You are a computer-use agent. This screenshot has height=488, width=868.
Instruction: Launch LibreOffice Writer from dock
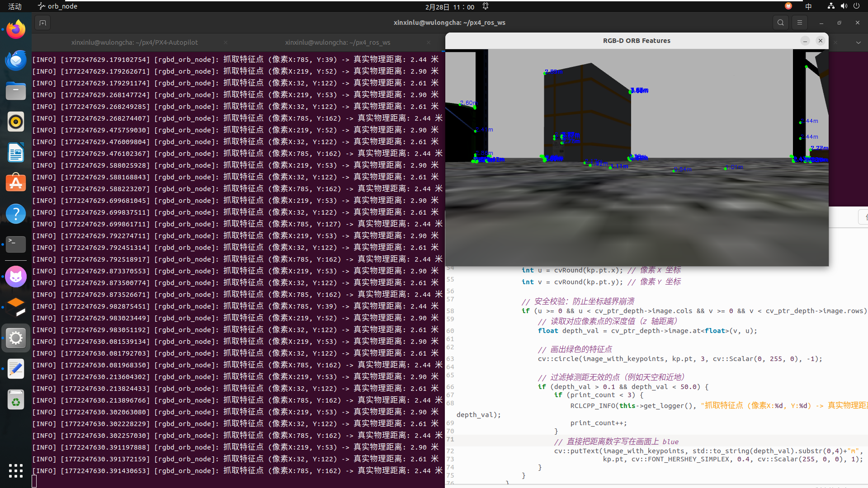point(16,153)
